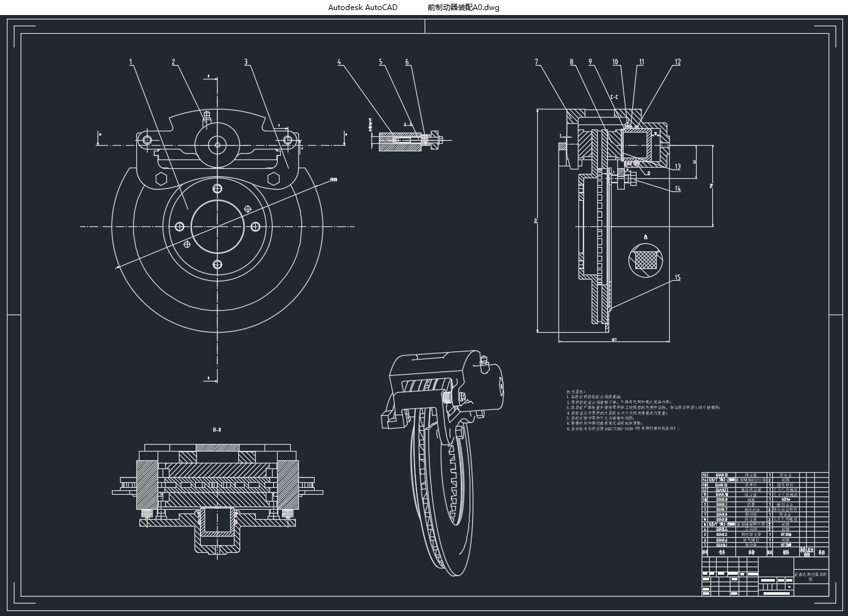Click the QIAN.7 cell in parts list

pyautogui.click(x=722, y=509)
